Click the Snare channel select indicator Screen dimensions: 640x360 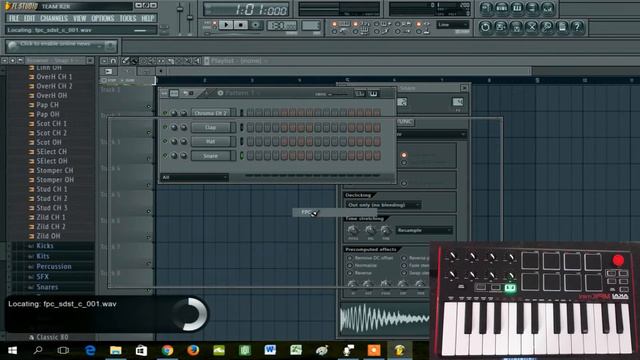click(x=242, y=156)
